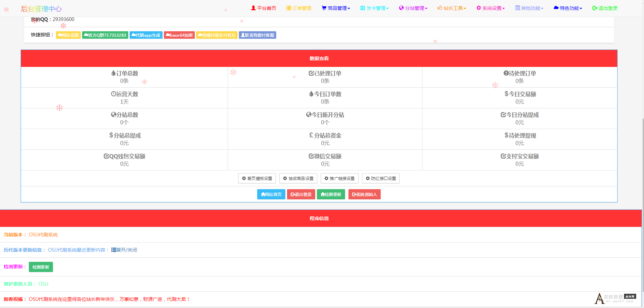644x308 pixels.
Task: Open 推广链接设置 button
Action: (340, 178)
